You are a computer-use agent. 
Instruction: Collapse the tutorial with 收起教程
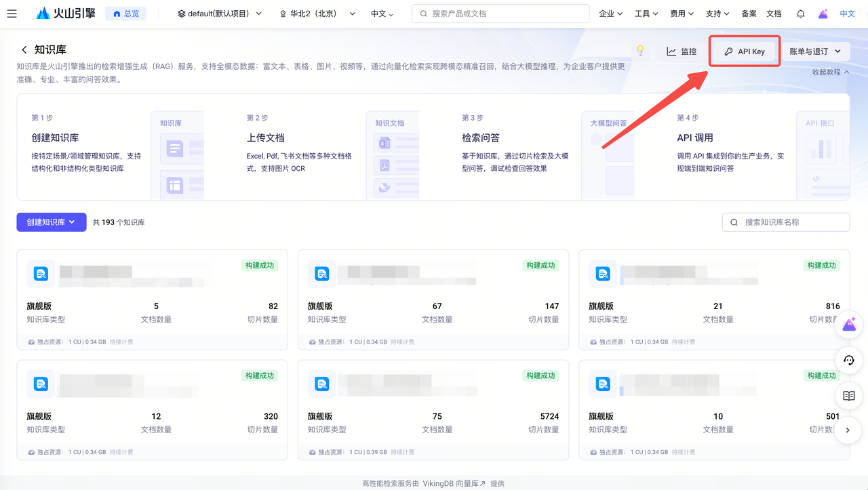click(x=831, y=72)
